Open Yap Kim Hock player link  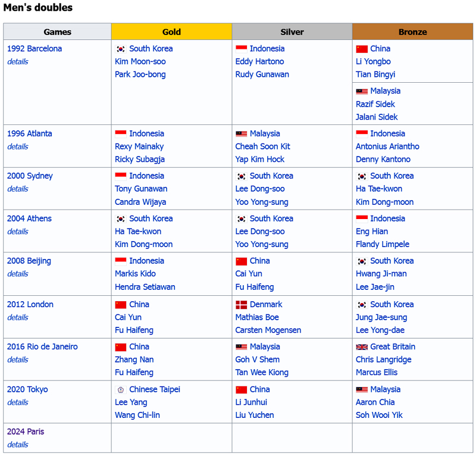259,160
